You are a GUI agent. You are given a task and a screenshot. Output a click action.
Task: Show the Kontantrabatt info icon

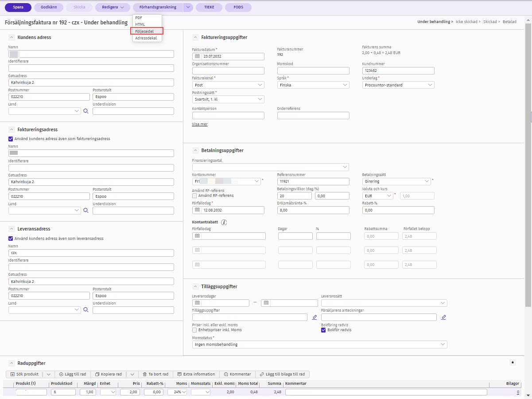(x=224, y=222)
